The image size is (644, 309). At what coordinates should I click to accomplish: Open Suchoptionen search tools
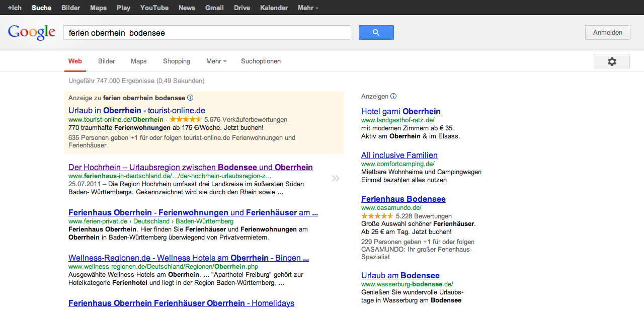[x=261, y=61]
